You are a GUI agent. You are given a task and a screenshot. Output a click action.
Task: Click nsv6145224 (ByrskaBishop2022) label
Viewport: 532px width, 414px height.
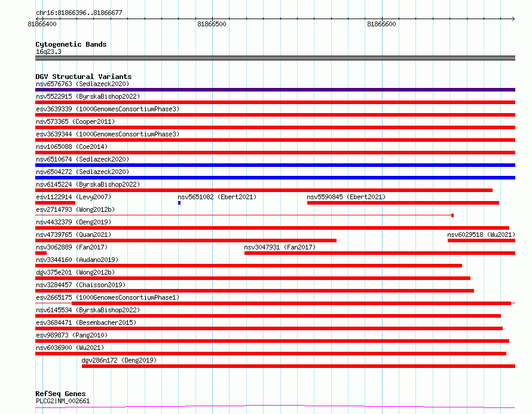coord(88,184)
